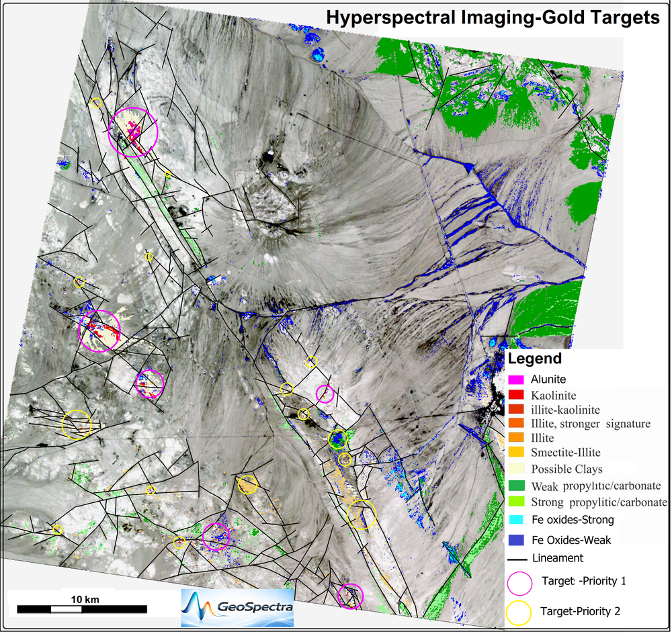Click the 'Weak propylitic/carbonate' label
The width and height of the screenshot is (672, 634).
click(x=596, y=486)
